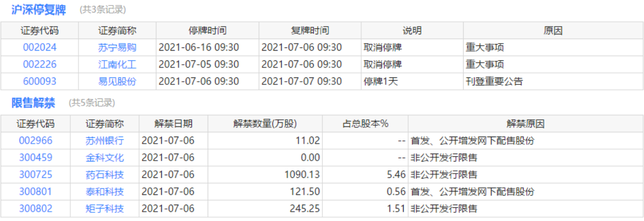This screenshot has height=221, width=644.
Task: Open stock code link 300801
Action: click(x=35, y=192)
